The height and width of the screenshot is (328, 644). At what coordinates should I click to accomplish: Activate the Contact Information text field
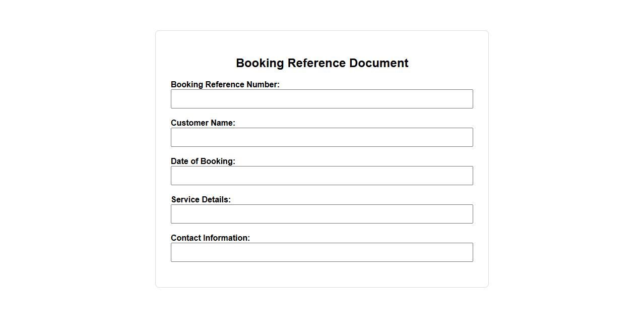click(321, 252)
